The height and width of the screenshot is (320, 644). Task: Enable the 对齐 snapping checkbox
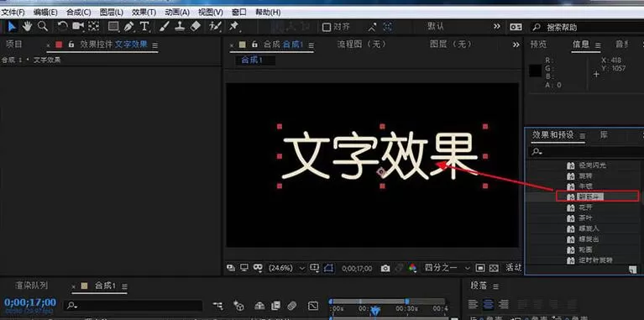[327, 28]
